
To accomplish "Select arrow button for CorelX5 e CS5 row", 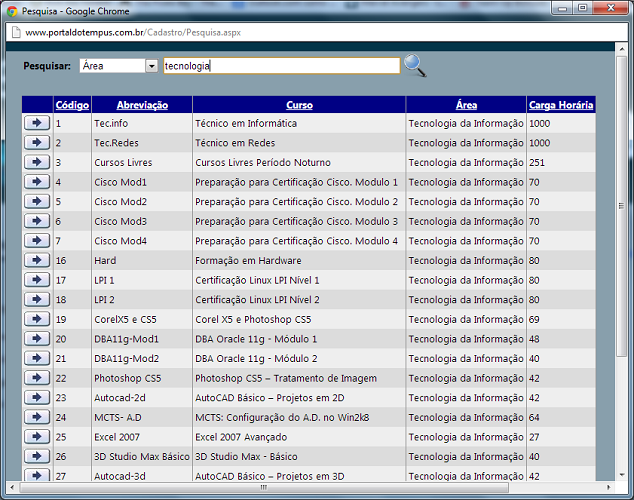I will (x=37, y=319).
